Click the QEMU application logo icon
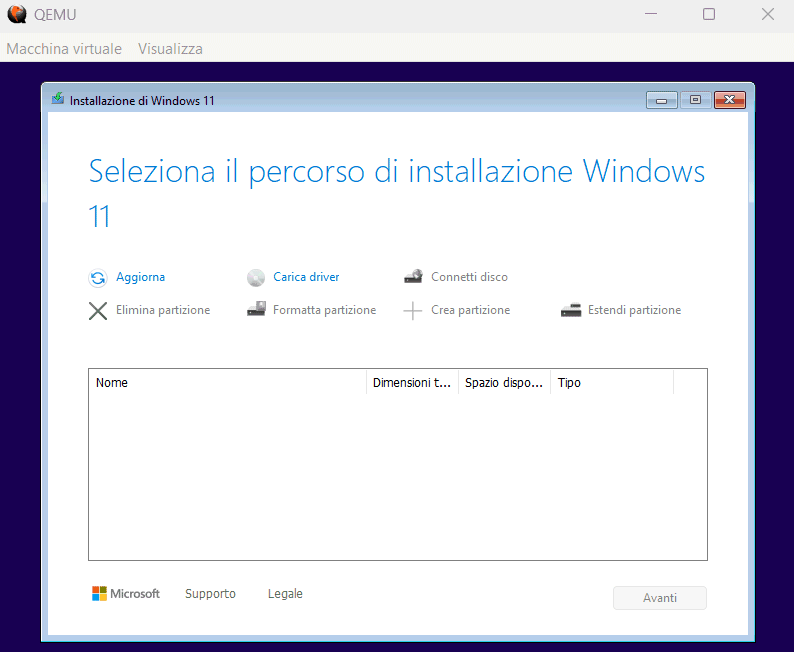794x652 pixels. coord(17,14)
